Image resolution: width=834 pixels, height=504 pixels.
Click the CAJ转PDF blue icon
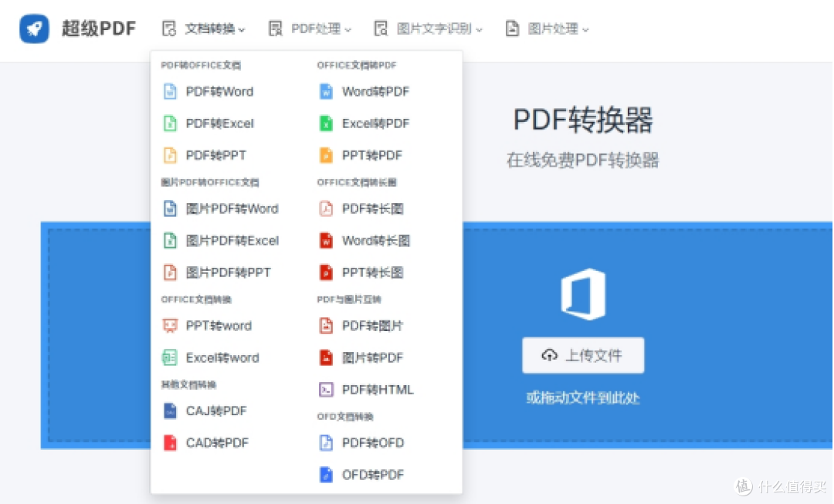170,411
